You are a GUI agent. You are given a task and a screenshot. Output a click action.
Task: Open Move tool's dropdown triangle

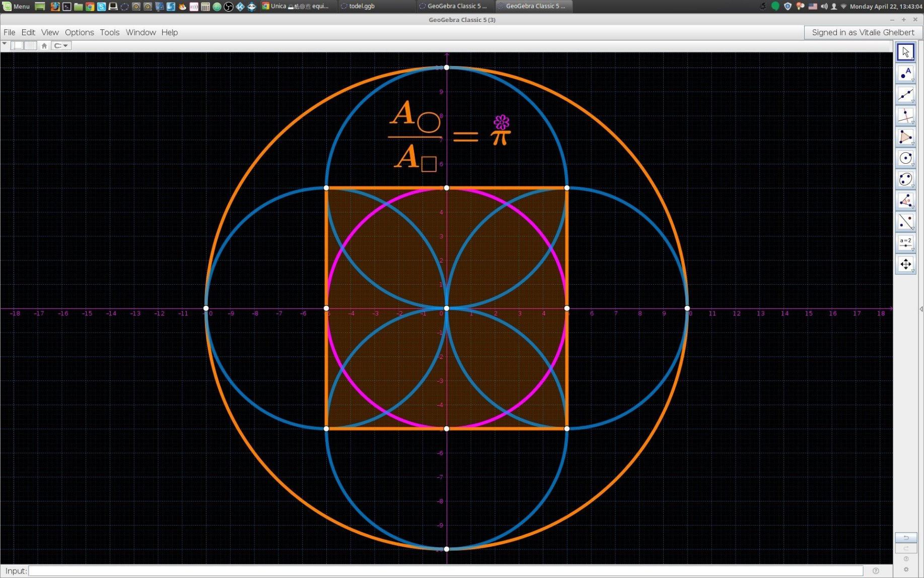[912, 59]
